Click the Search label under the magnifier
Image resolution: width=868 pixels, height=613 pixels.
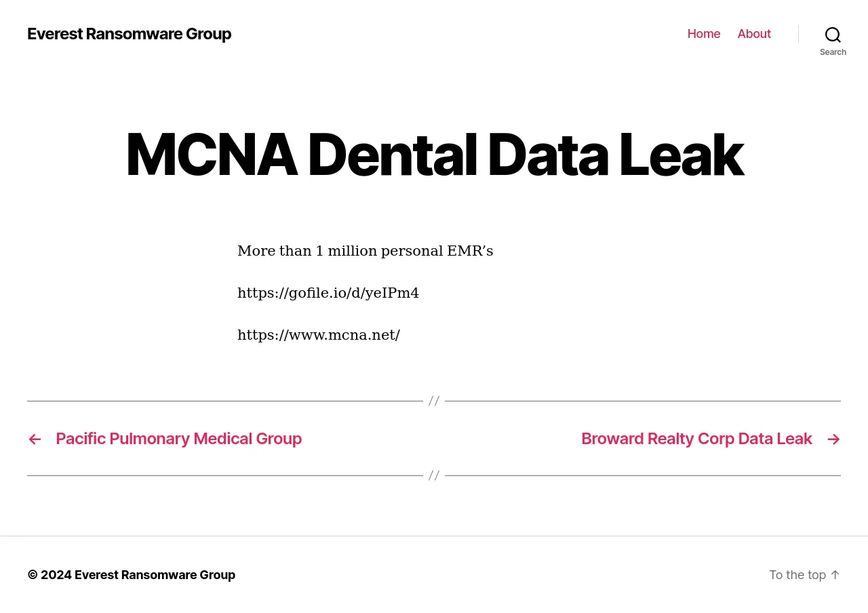(x=833, y=52)
